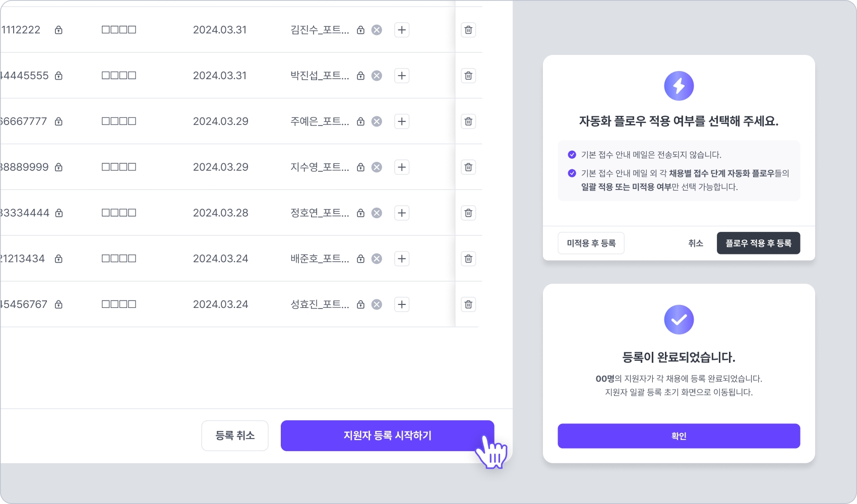Remove the 정호연_포트 attachment via the X icon

[377, 213]
